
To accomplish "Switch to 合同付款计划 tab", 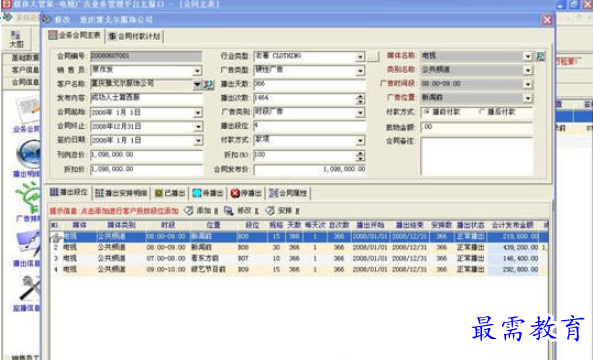I will (135, 37).
